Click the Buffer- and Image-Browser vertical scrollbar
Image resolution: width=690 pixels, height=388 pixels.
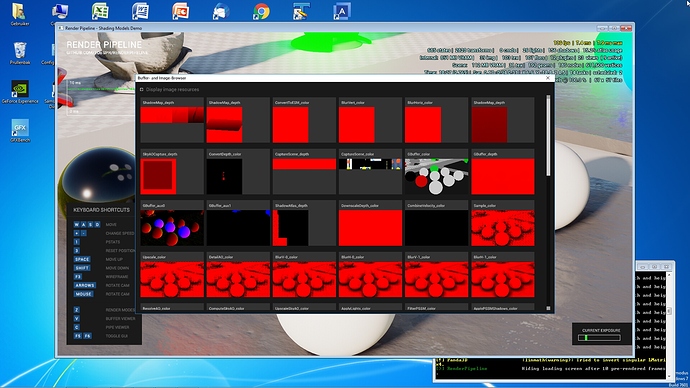click(x=548, y=135)
